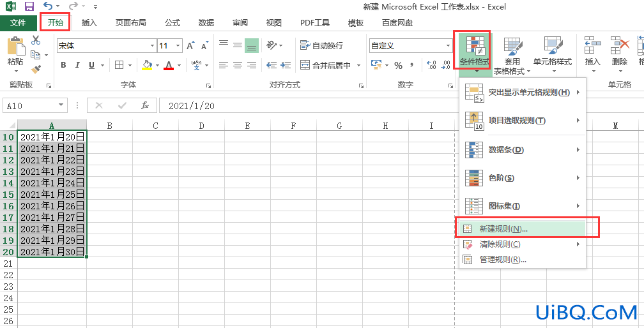The height and width of the screenshot is (328, 644).
Task: Open 色阶(S) color scales submenu
Action: coord(523,178)
